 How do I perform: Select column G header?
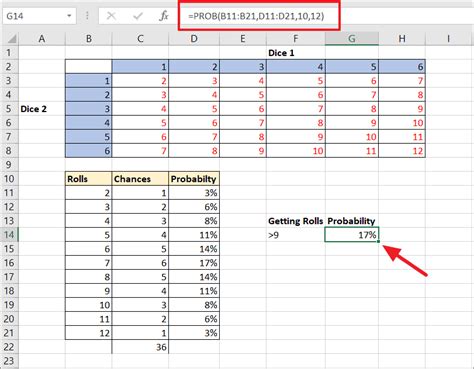352,39
